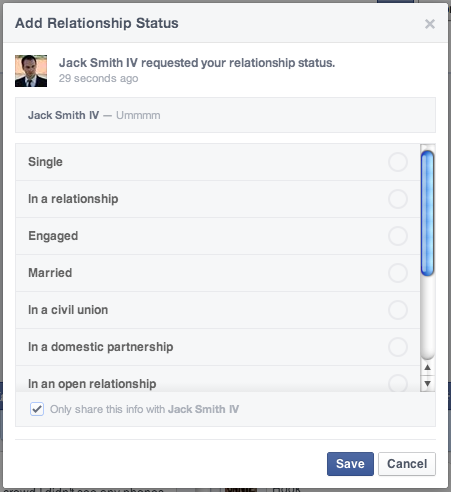Open Jack Smith IV link in request header
The image size is (451, 492).
[98, 63]
